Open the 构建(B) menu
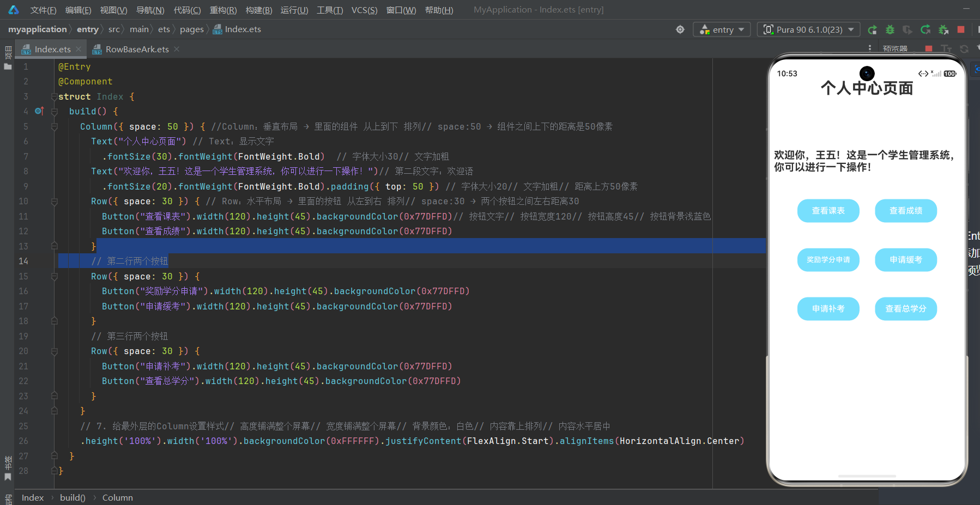The image size is (980, 505). [259, 10]
